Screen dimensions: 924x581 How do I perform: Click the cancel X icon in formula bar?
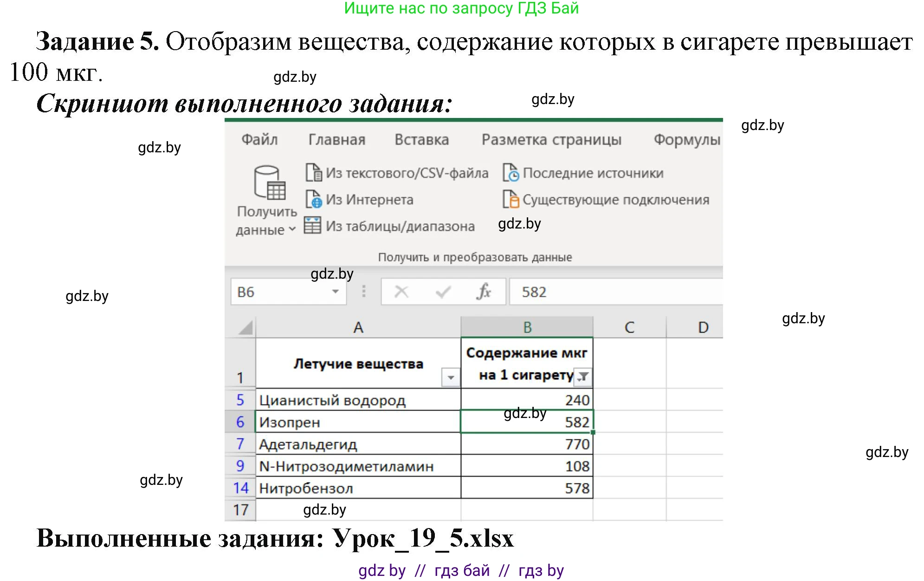click(401, 292)
